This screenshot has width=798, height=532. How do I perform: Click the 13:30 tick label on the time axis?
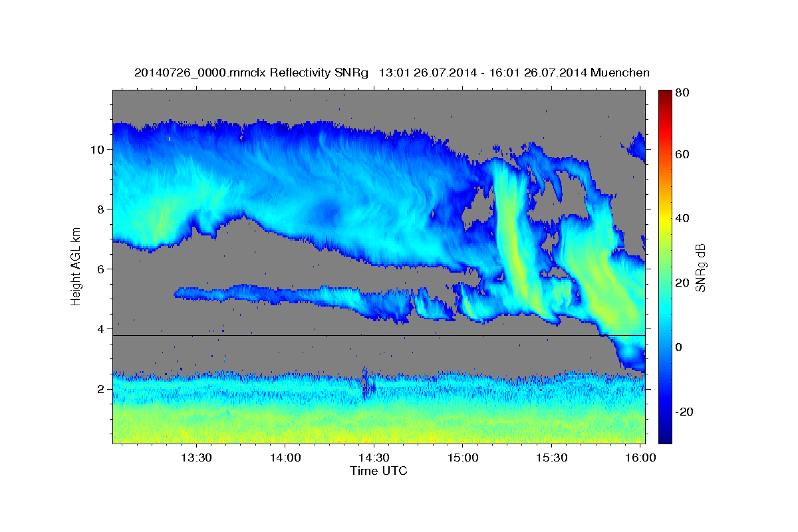[197, 458]
